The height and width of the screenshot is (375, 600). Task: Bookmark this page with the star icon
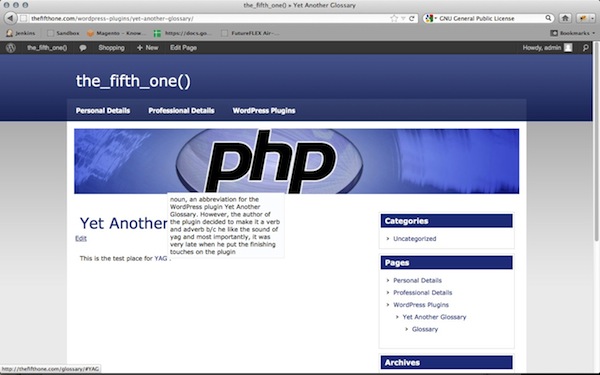[394, 18]
